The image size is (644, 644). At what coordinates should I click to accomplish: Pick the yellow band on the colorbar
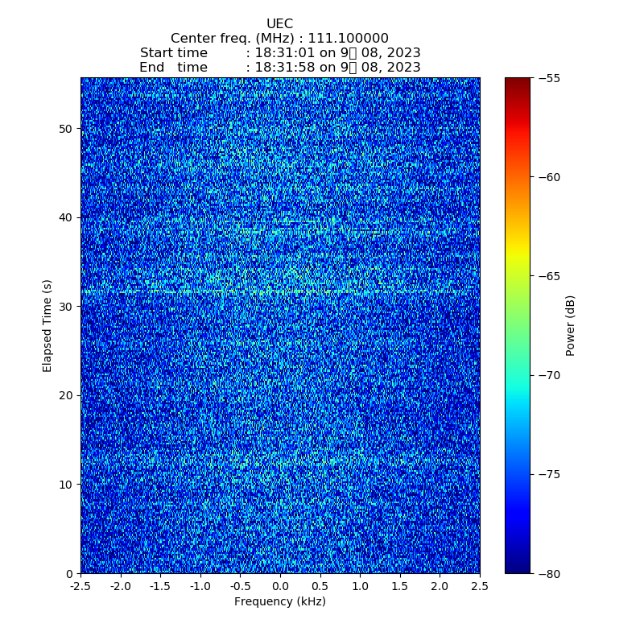point(518,256)
